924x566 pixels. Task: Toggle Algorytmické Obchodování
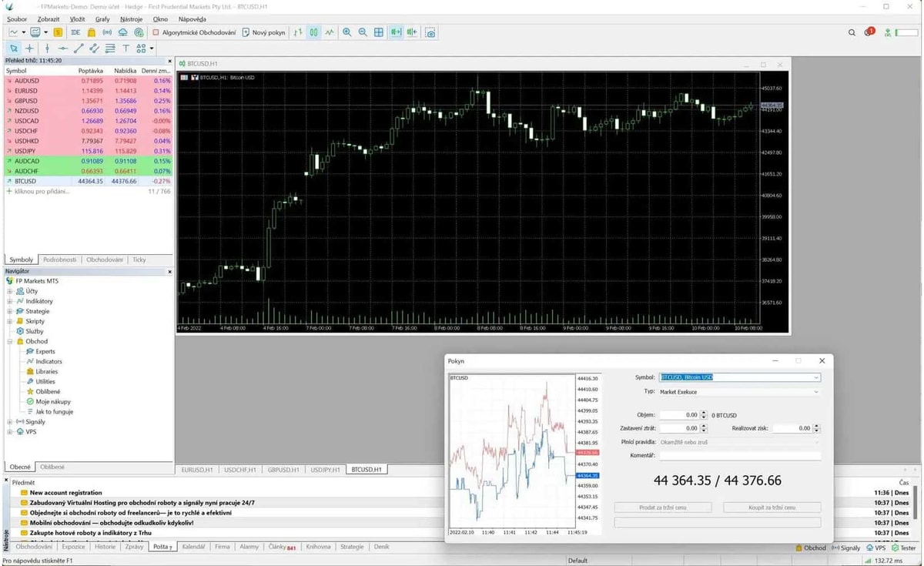194,32
